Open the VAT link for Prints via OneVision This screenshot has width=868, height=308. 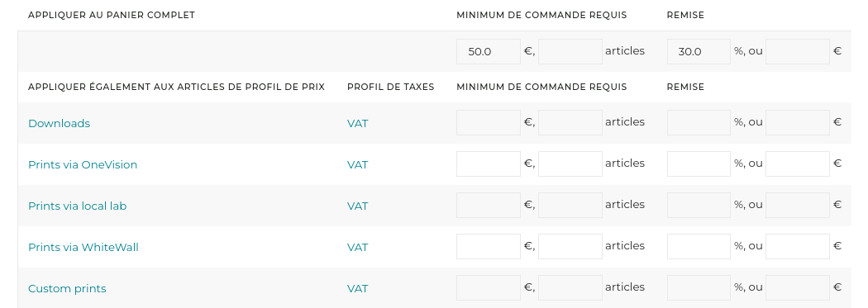[x=358, y=165]
